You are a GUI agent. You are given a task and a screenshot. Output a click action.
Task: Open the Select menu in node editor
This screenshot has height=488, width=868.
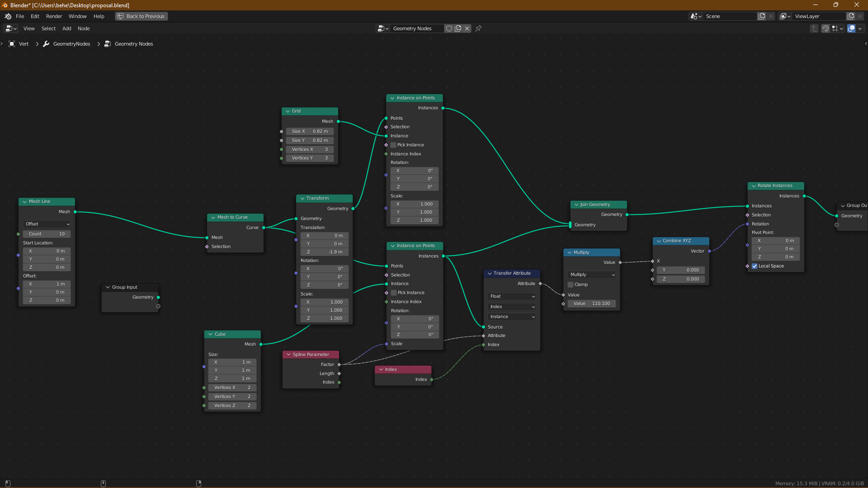[x=48, y=28]
